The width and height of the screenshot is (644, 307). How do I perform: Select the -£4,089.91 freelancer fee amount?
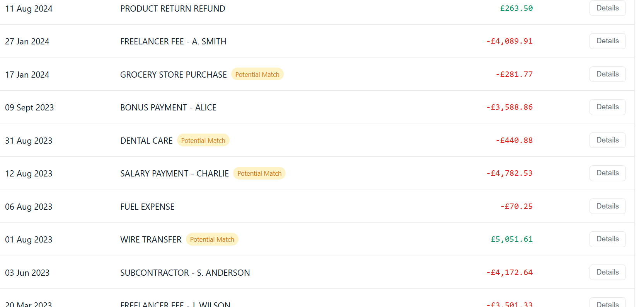(509, 41)
